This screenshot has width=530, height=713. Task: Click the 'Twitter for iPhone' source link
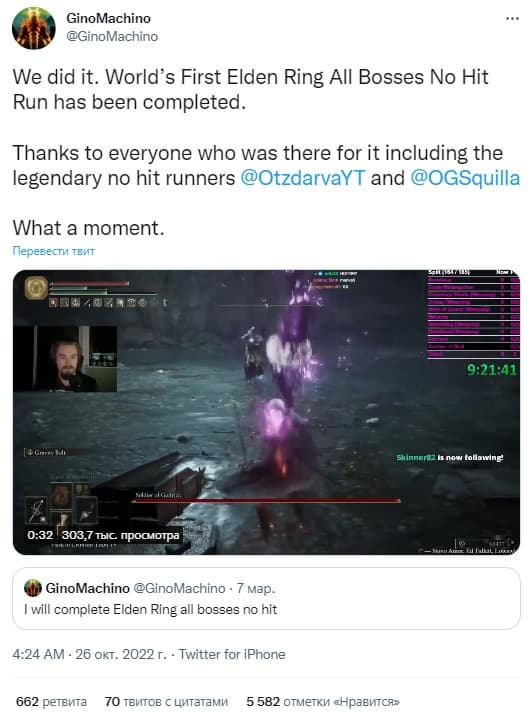[x=232, y=654]
